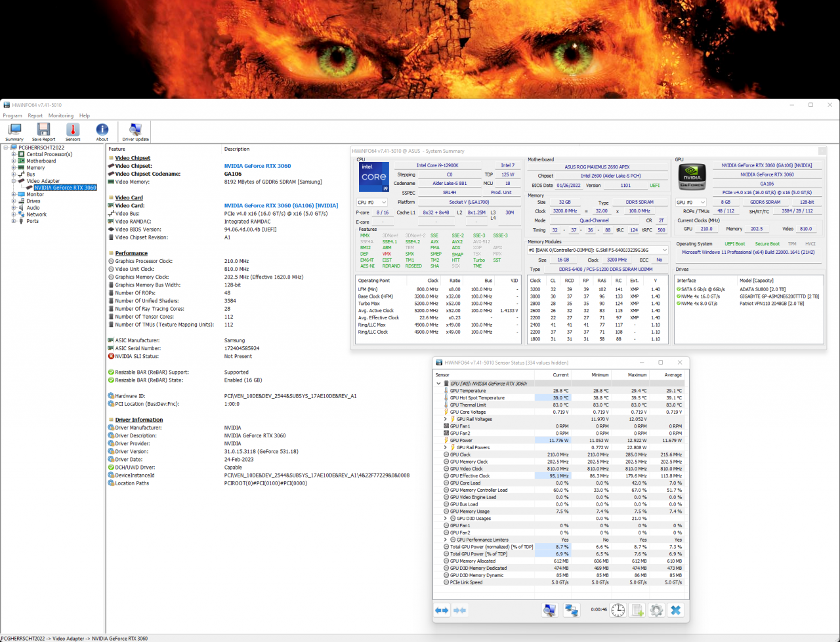Open the Monitoring menu
Image resolution: width=840 pixels, height=642 pixels.
coord(61,115)
